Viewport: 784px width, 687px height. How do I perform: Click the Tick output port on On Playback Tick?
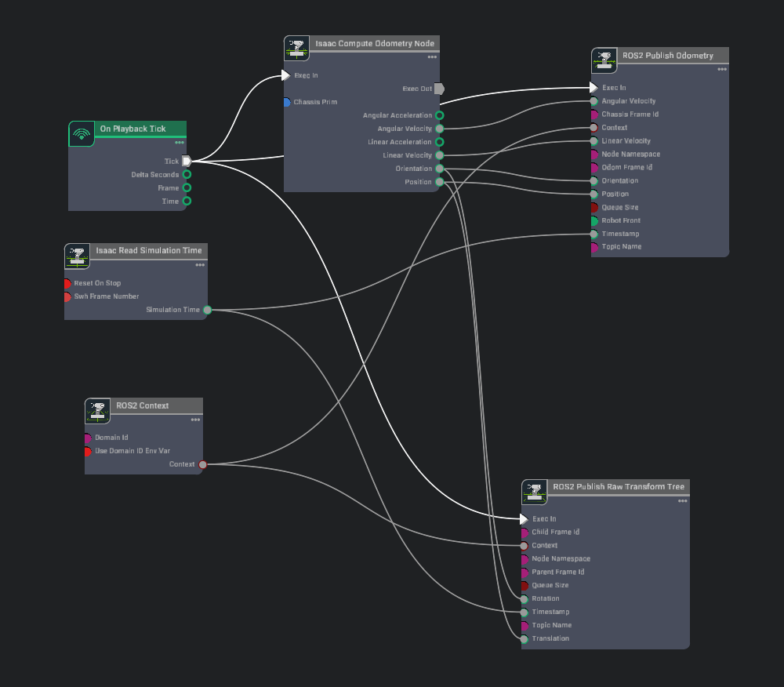point(187,161)
